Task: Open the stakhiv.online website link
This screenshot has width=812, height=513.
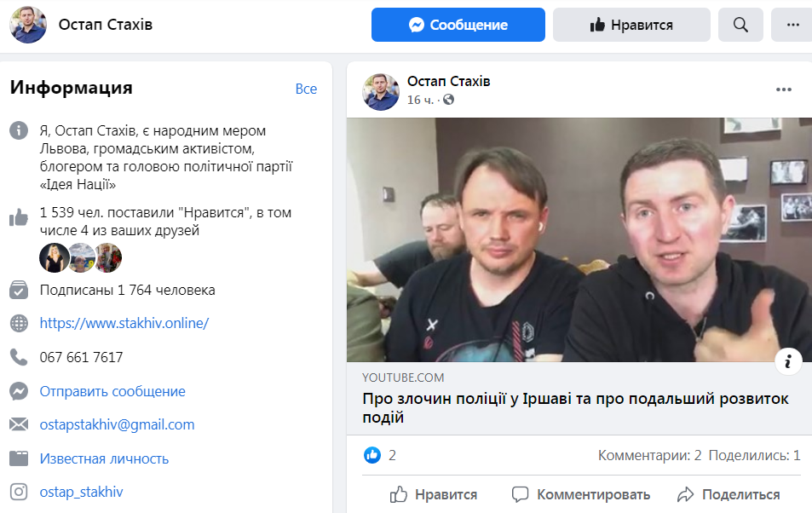Action: [124, 323]
